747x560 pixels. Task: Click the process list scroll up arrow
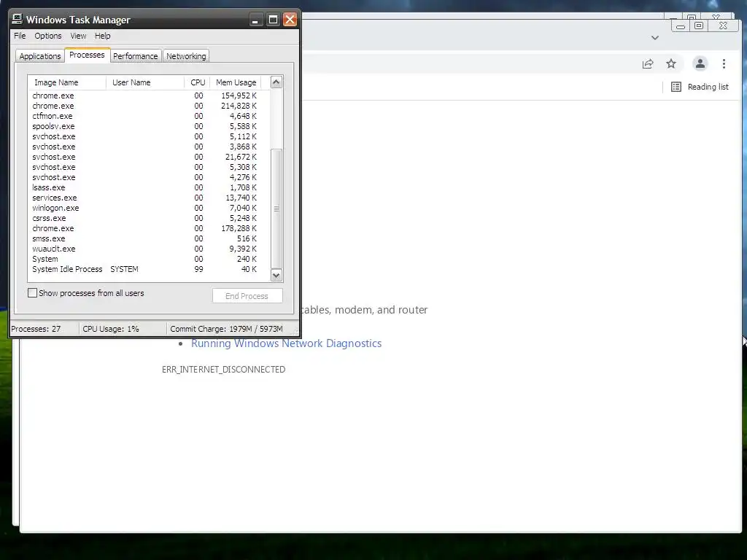pos(276,82)
